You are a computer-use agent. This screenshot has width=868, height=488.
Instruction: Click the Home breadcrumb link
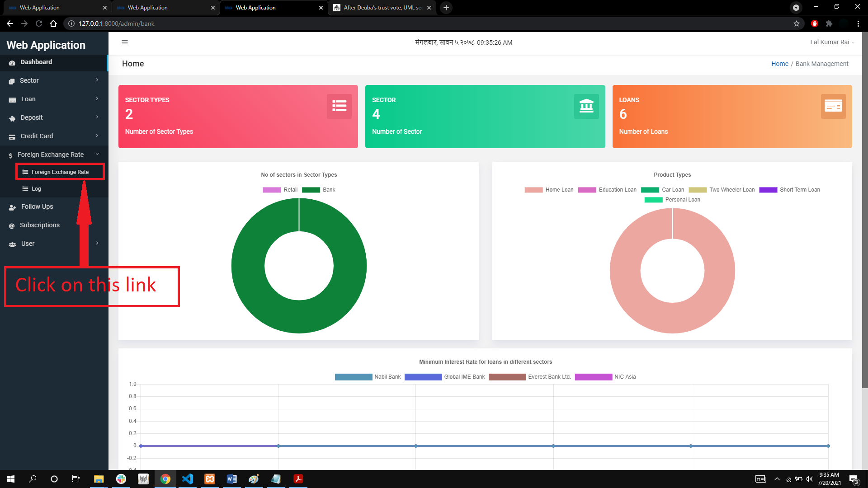click(779, 64)
